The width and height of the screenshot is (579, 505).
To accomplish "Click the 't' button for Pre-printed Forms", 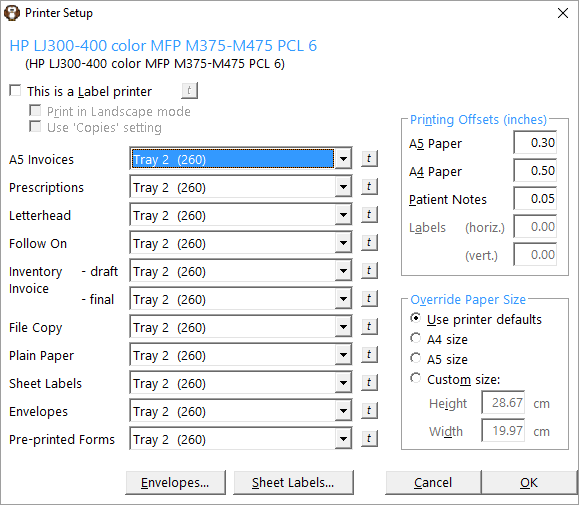I will pos(369,439).
